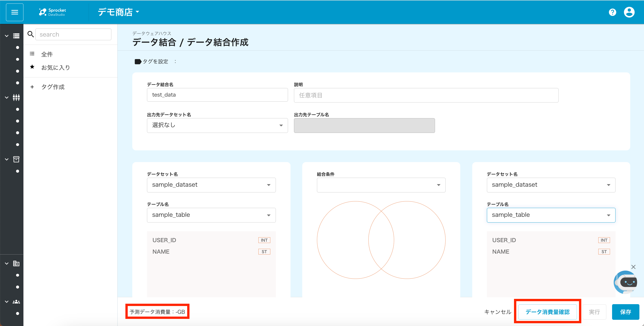The image size is (644, 326).
Task: Click the データ消費量確認 button
Action: click(548, 312)
